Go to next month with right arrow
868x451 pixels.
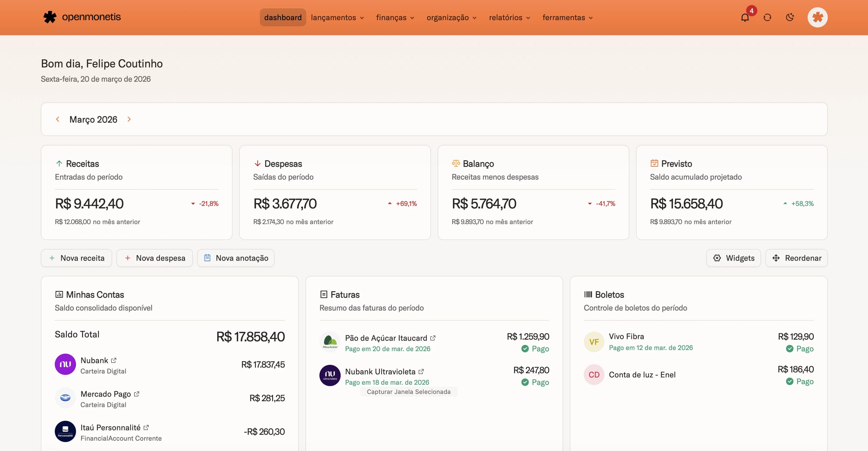pyautogui.click(x=129, y=119)
